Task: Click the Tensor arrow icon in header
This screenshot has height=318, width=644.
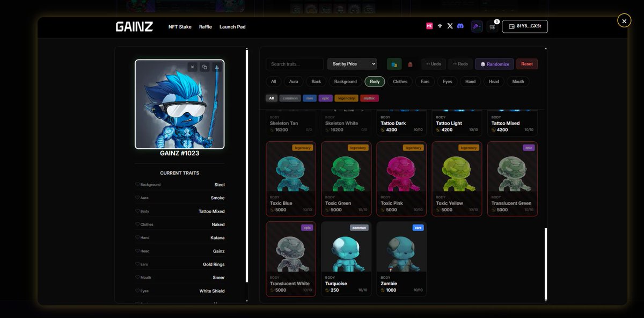Action: click(x=440, y=26)
